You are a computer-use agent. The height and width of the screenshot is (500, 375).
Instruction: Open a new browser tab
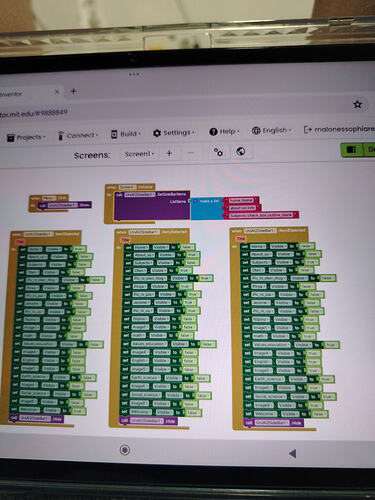pos(74,91)
